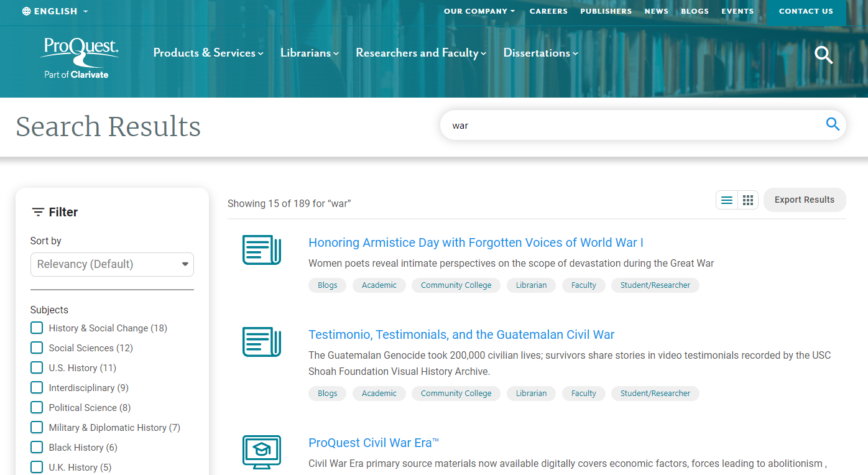Check History & Social Change filter
This screenshot has width=868, height=475.
point(37,328)
